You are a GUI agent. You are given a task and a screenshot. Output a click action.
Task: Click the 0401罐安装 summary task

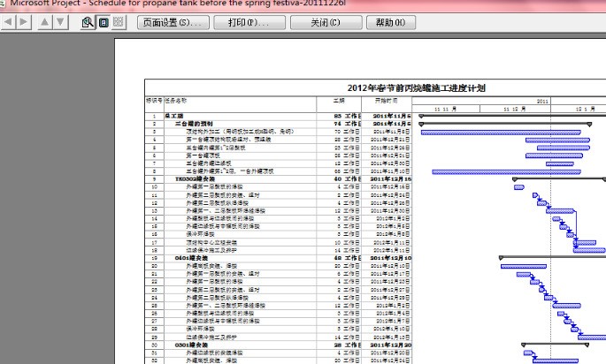pyautogui.click(x=191, y=258)
